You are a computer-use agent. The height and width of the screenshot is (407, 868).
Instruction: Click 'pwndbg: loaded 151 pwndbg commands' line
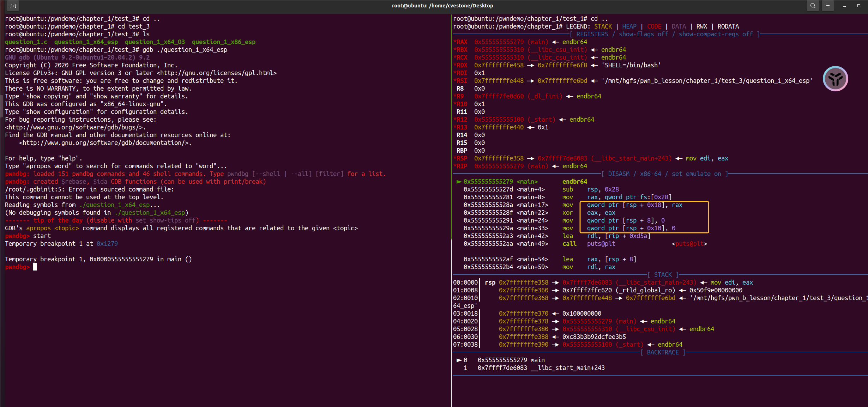coord(195,174)
